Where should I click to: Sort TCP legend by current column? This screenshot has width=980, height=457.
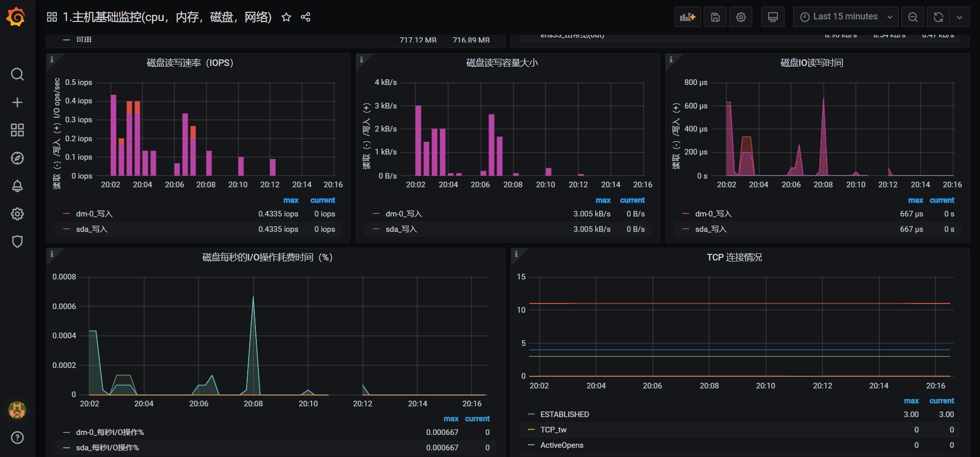942,401
